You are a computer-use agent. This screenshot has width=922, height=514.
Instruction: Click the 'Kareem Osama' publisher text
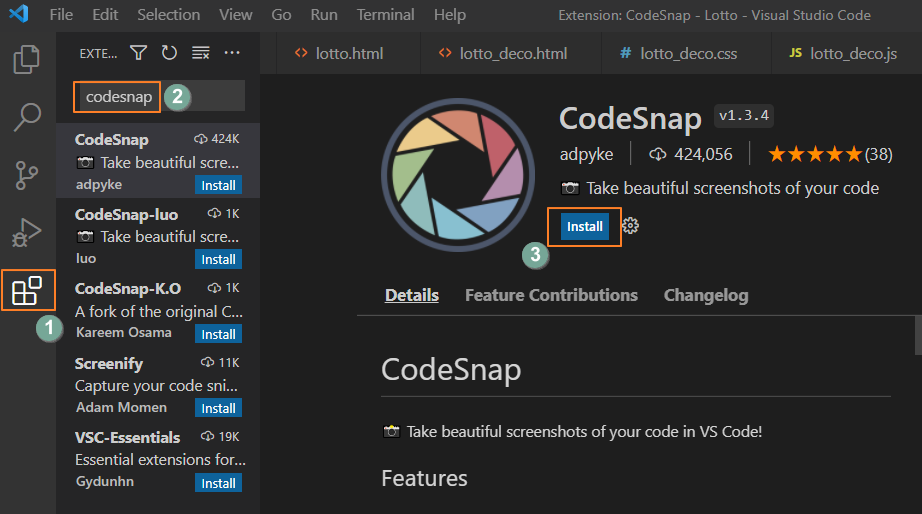pyautogui.click(x=123, y=333)
